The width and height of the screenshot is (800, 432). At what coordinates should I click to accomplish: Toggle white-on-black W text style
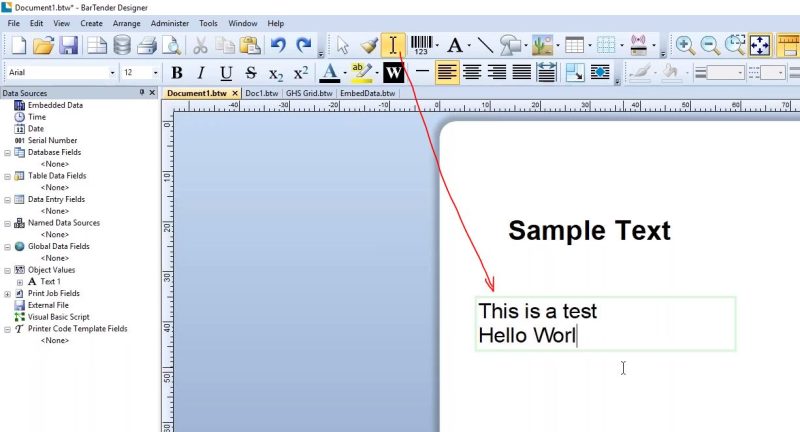coord(393,72)
